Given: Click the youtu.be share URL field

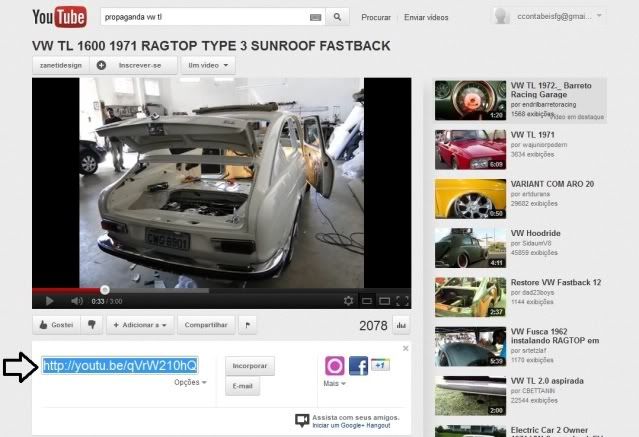Looking at the screenshot, I should tap(120, 366).
